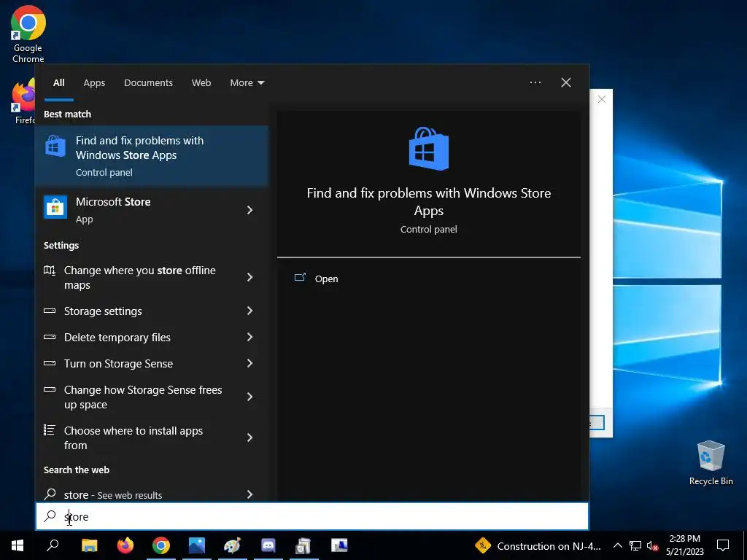
Task: Click the taskbar clock showing 2:28 PM
Action: (x=684, y=545)
